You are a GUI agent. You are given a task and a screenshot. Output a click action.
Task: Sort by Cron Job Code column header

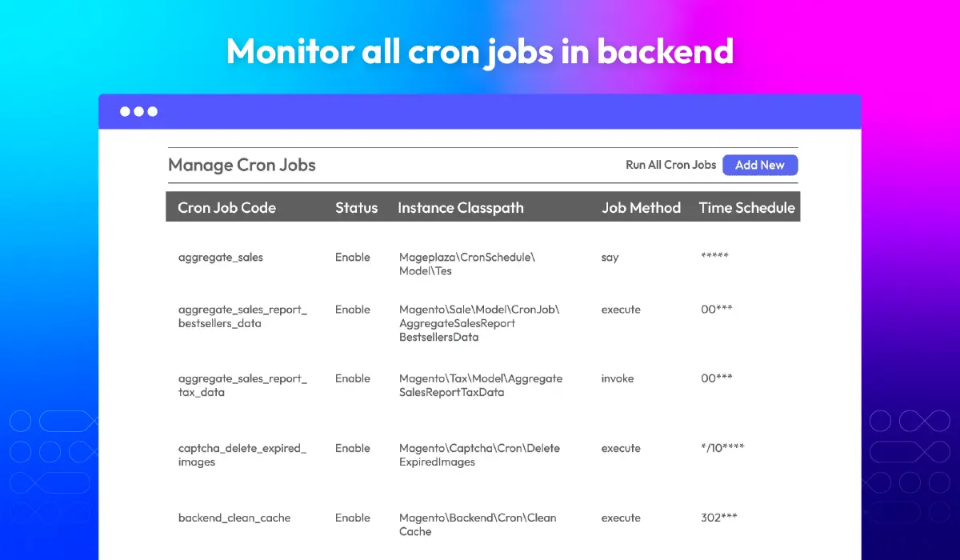point(226,208)
